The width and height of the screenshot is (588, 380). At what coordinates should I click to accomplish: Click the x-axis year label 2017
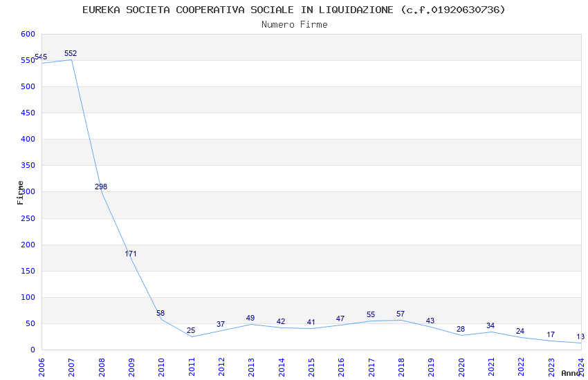[x=371, y=367]
